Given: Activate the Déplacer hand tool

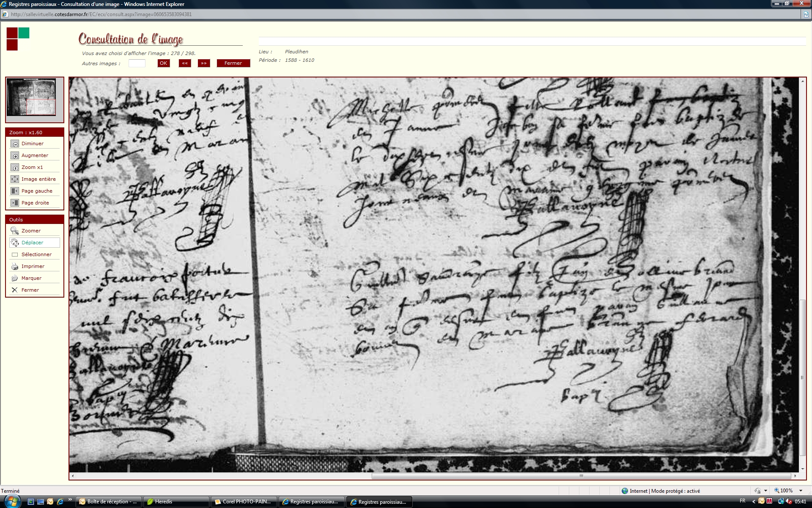Looking at the screenshot, I should (x=15, y=243).
